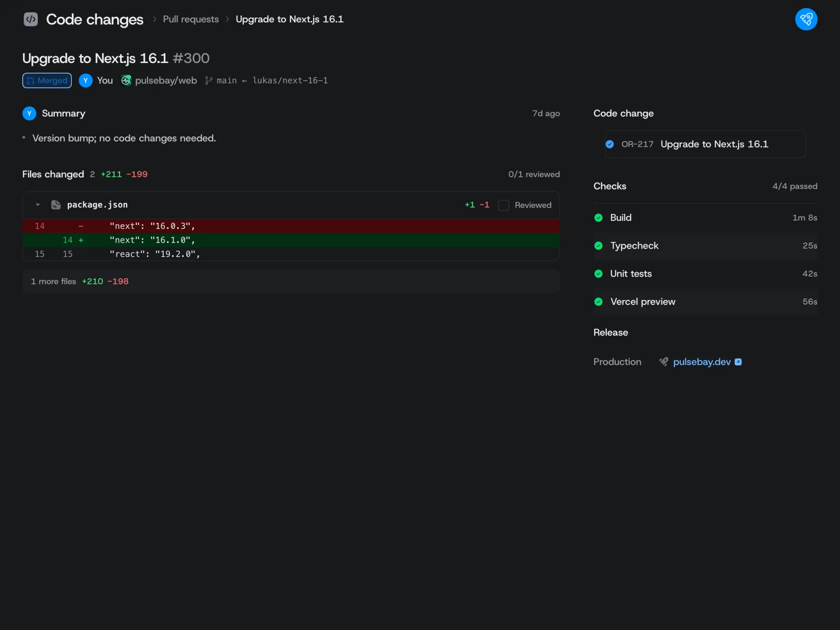Click the git branch icon beside main
This screenshot has height=630, width=840.
(209, 81)
